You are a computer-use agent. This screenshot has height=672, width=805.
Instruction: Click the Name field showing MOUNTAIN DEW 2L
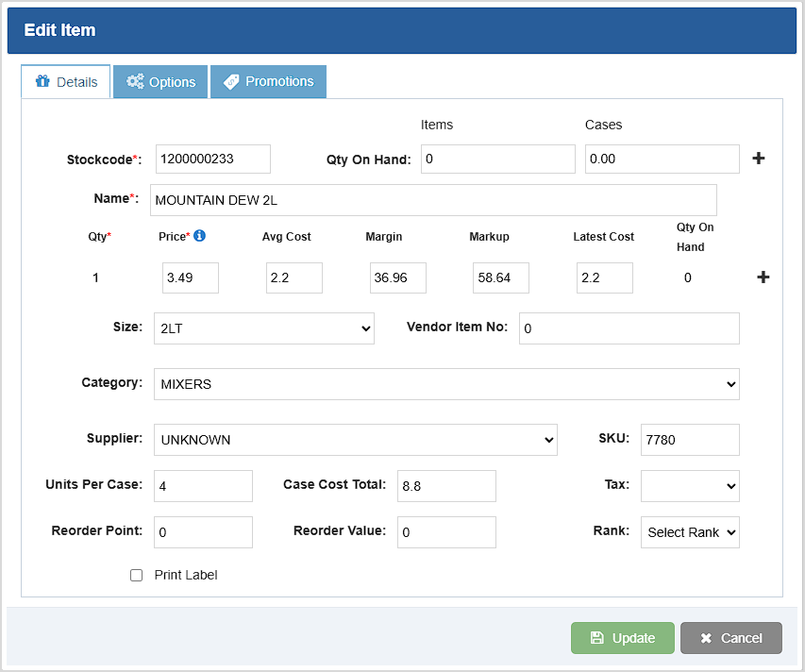tap(433, 199)
